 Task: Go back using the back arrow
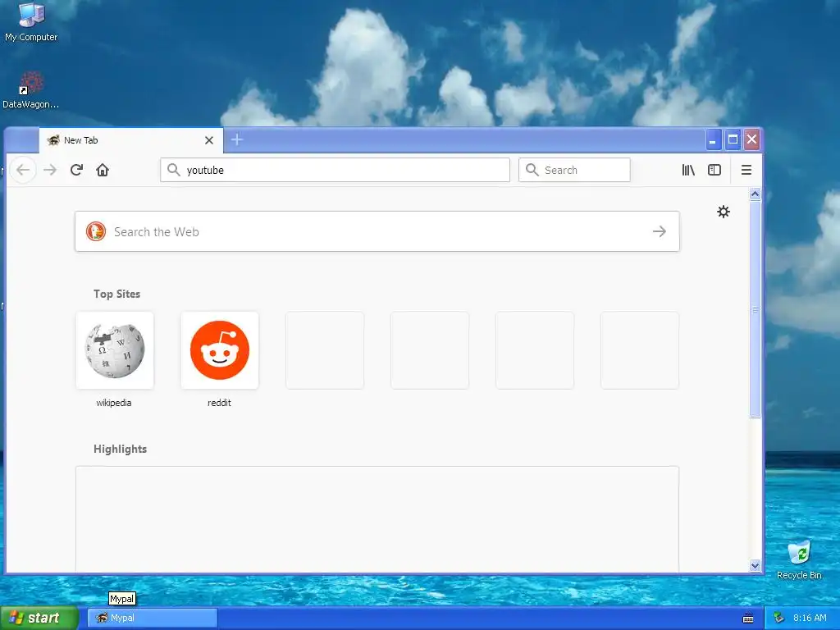pos(23,170)
